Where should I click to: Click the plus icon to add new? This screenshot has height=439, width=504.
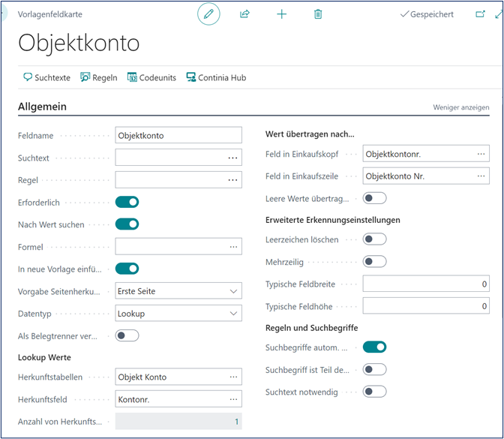coord(282,14)
